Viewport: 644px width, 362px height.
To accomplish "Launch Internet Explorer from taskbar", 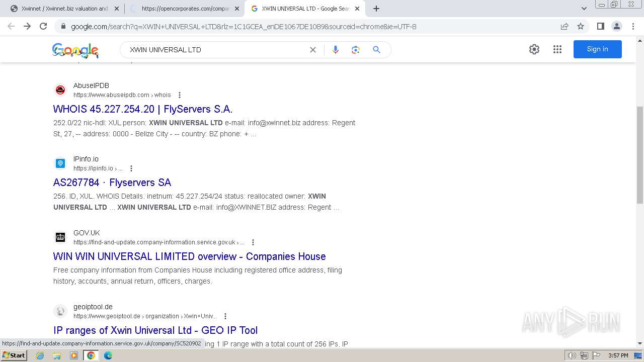I will (40, 355).
